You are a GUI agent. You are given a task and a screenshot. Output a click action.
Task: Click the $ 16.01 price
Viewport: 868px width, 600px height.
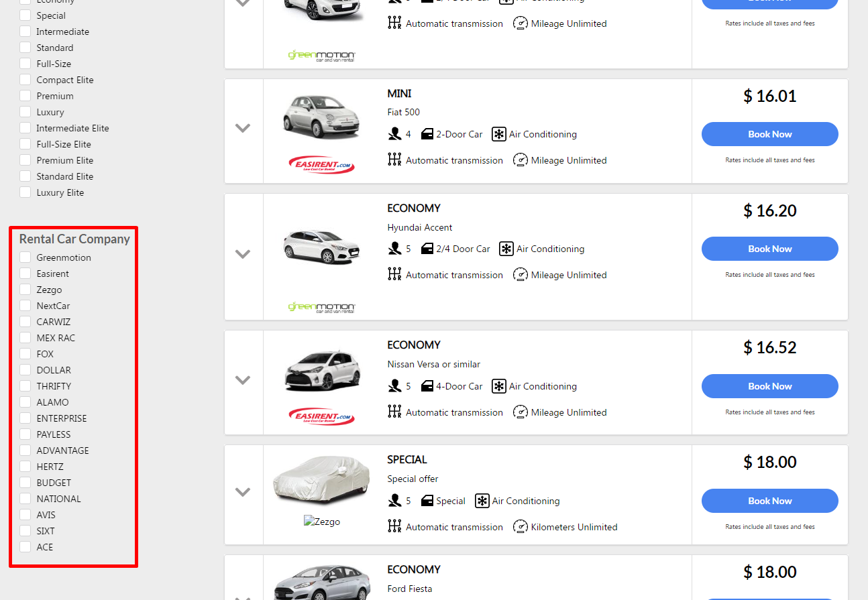pyautogui.click(x=770, y=96)
